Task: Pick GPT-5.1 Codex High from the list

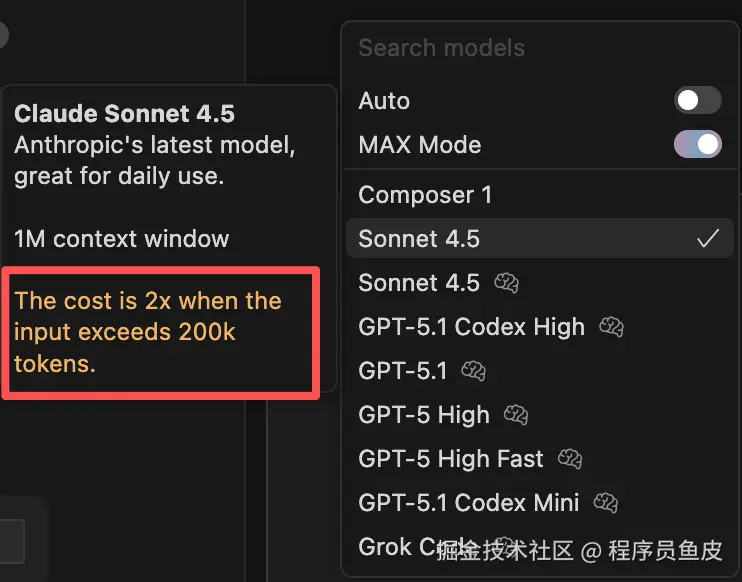Action: pos(471,327)
